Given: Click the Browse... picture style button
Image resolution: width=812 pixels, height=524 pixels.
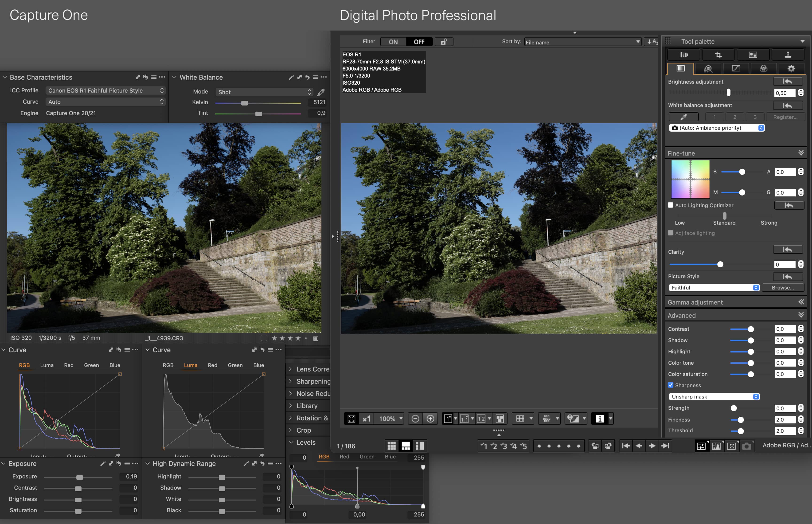Looking at the screenshot, I should pos(783,288).
